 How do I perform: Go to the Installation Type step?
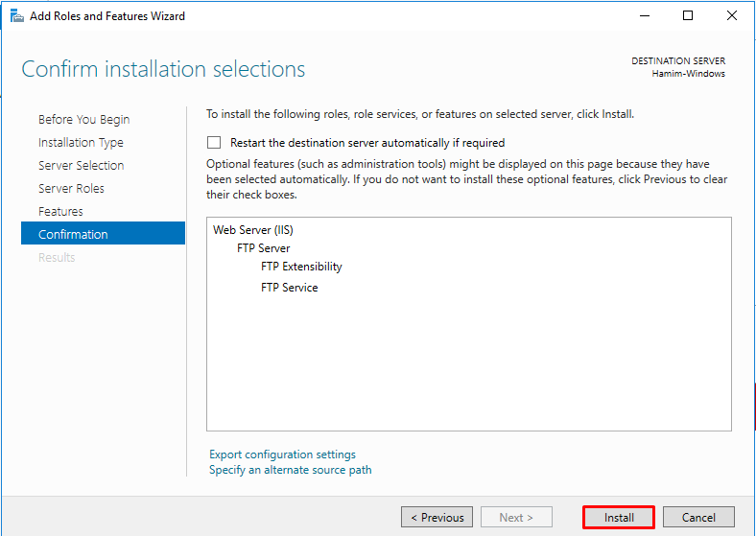click(81, 143)
